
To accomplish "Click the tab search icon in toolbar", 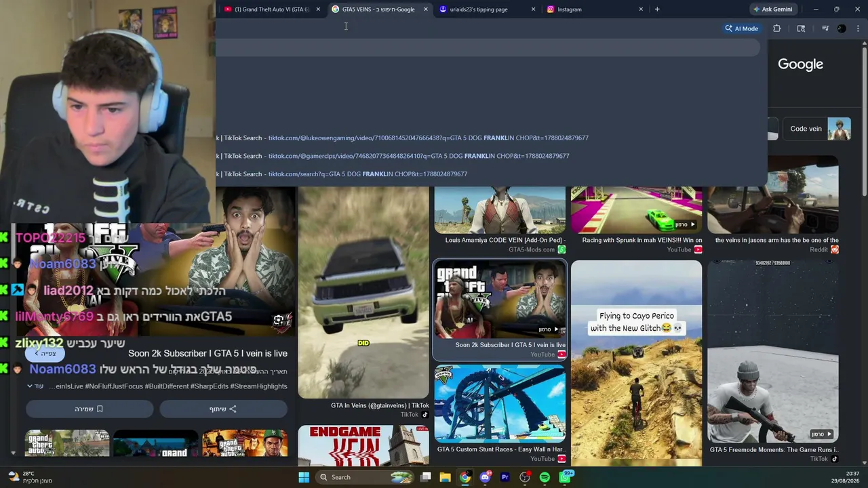I will point(801,28).
